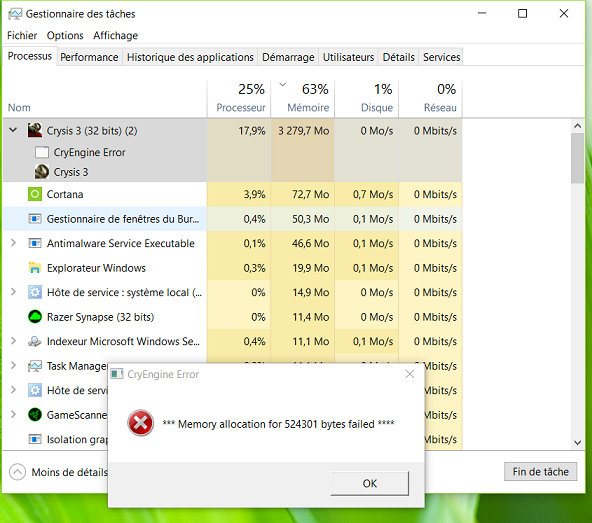
Task: Select the Explorateur Windows row name
Action: pyautogui.click(x=96, y=268)
